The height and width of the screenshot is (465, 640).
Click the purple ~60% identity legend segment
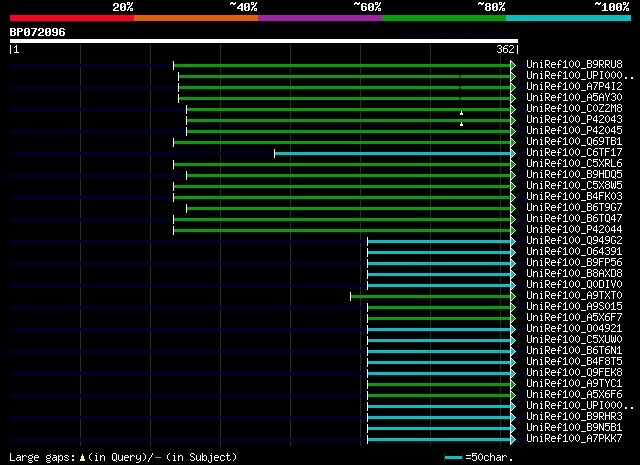tap(320, 18)
